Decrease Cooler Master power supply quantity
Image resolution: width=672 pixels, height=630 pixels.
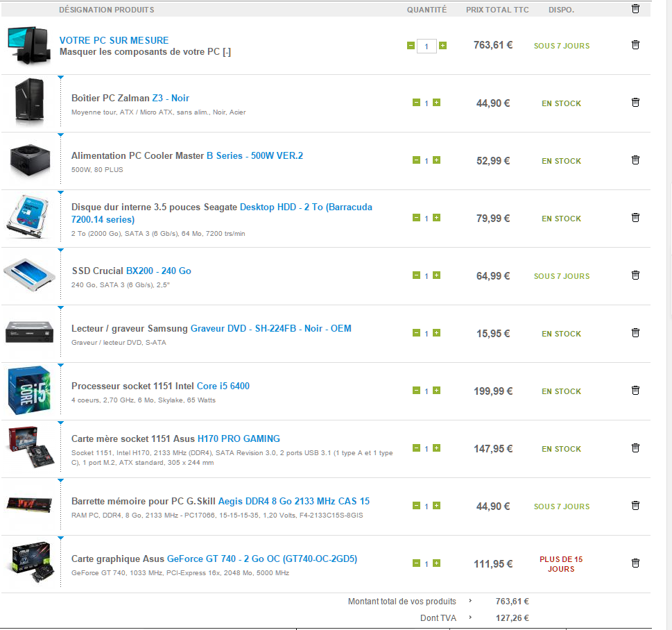[x=416, y=160]
